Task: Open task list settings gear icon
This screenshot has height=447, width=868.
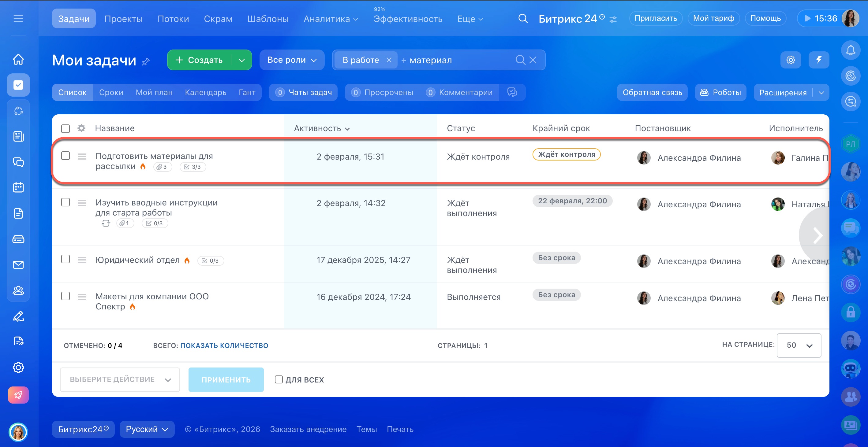Action: point(791,60)
